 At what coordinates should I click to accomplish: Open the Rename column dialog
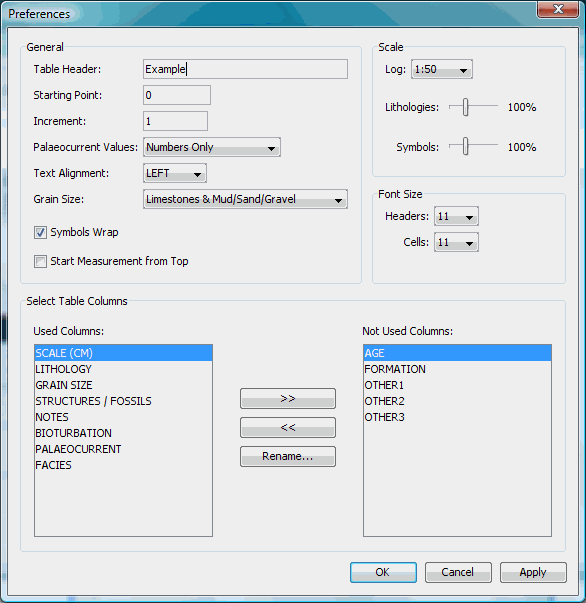click(x=288, y=456)
